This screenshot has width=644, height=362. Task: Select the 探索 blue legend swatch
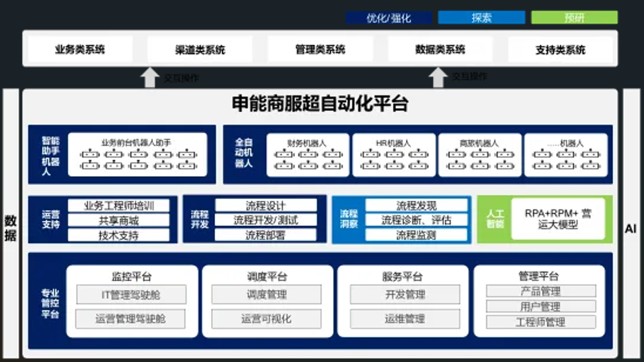click(x=481, y=18)
